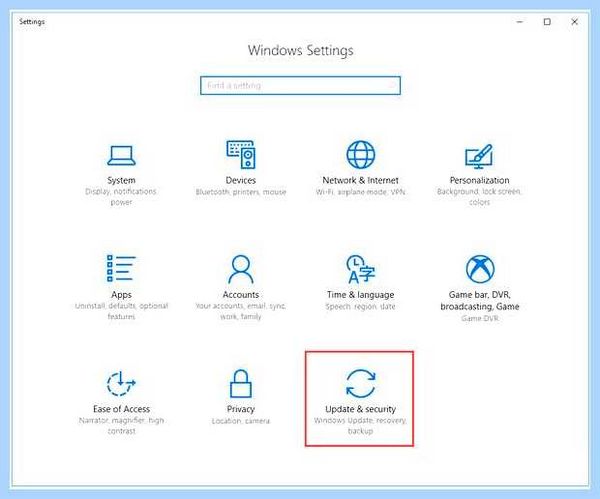Open the Ease of Access icon

(121, 383)
